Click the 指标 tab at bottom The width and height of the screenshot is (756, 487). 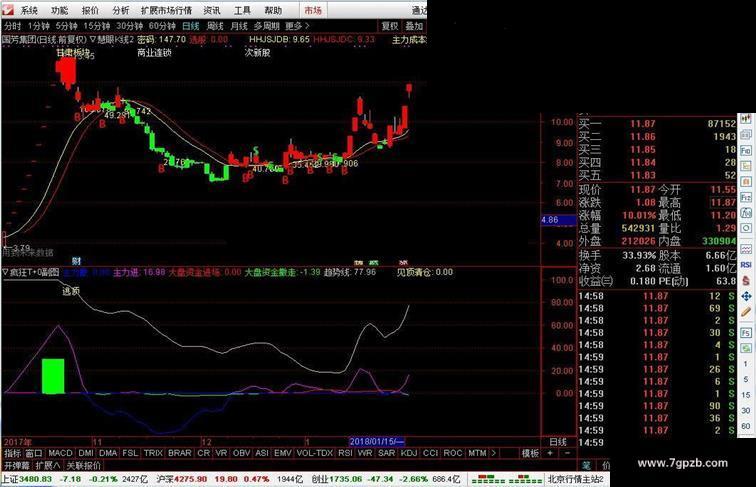pos(13,453)
